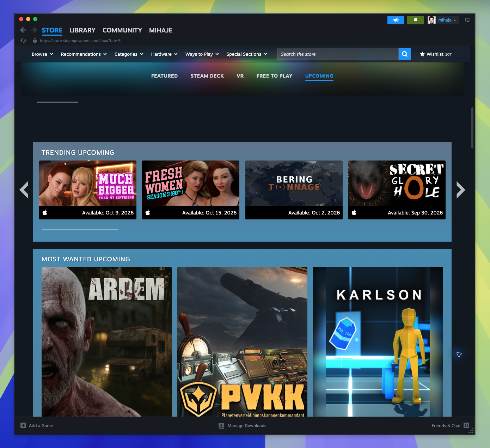The width and height of the screenshot is (490, 448).
Task: Open the Categories dropdown
Action: (x=129, y=54)
